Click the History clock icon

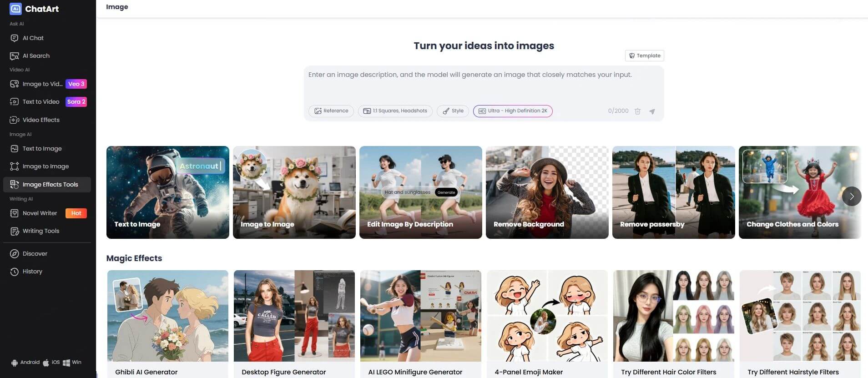point(15,272)
